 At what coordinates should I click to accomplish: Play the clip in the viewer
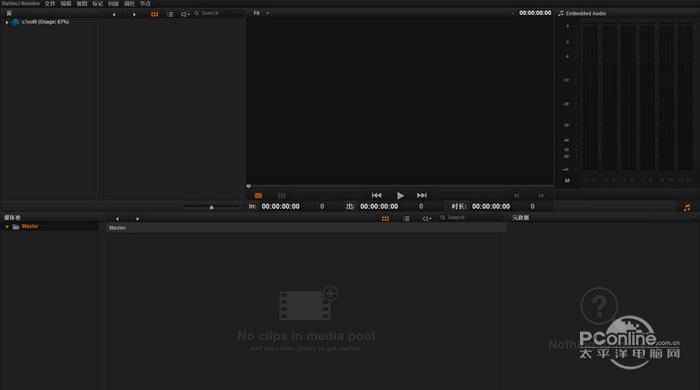400,195
